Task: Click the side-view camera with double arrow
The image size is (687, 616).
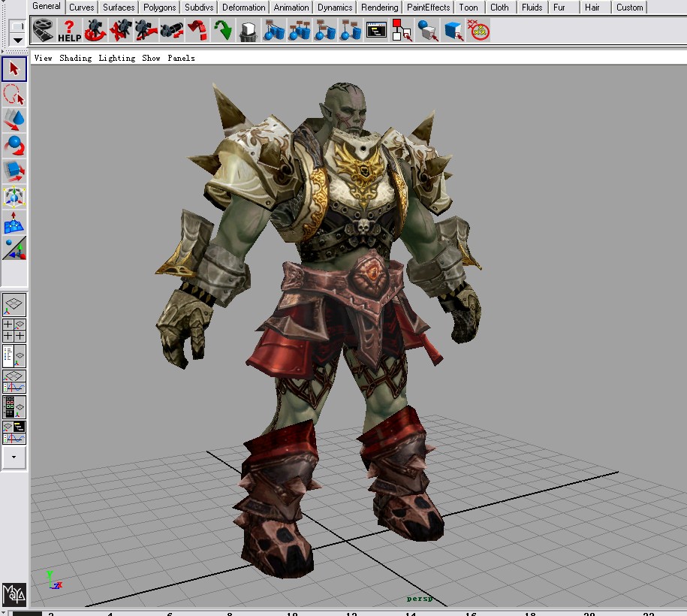Action: click(x=172, y=30)
